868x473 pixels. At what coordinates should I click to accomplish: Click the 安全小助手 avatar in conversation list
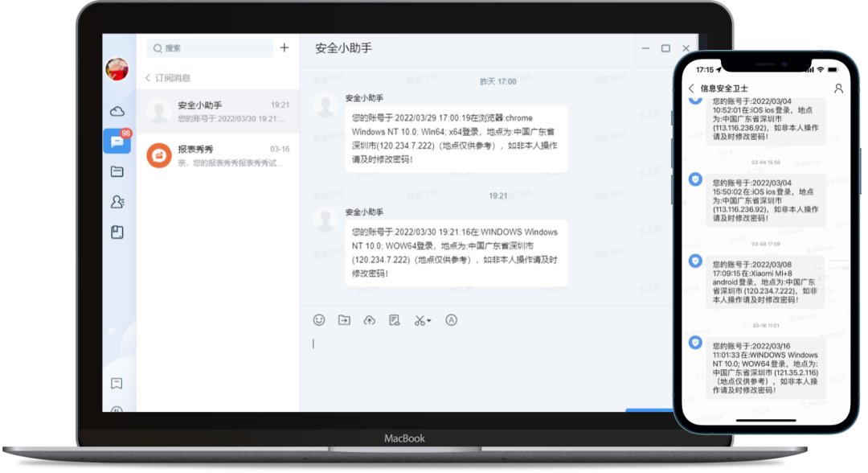click(x=159, y=111)
